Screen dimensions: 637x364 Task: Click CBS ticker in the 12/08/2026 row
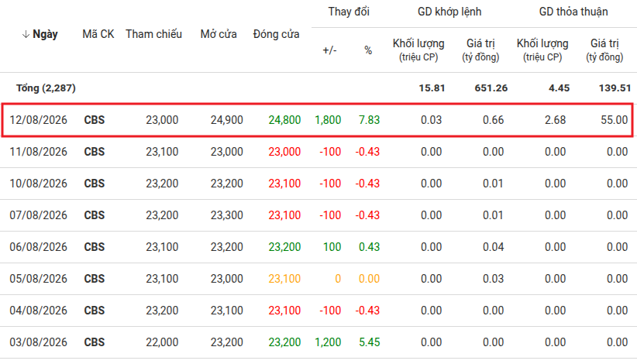[x=95, y=120]
